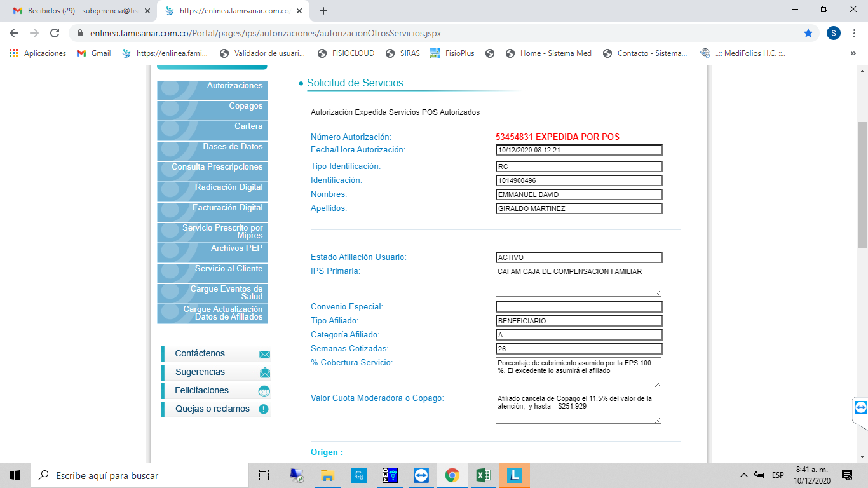Viewport: 868px width, 488px height.
Task: Click the Quejas o reclamos exclamation icon
Action: (264, 409)
